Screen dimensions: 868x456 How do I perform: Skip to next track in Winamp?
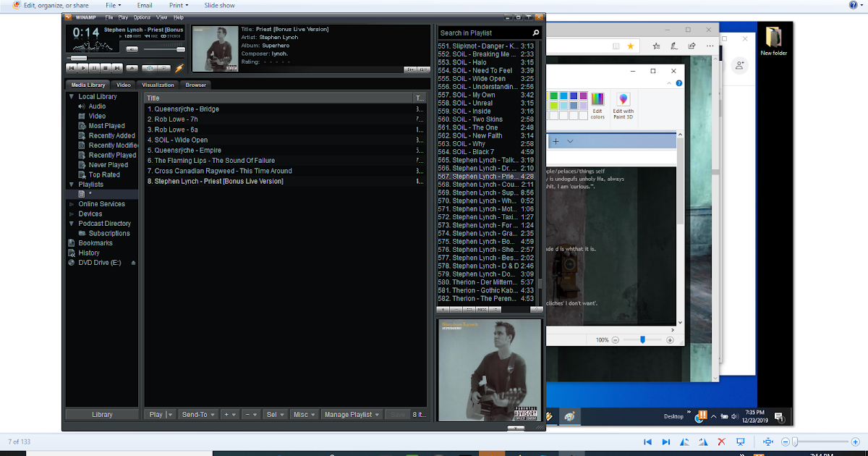pyautogui.click(x=116, y=68)
